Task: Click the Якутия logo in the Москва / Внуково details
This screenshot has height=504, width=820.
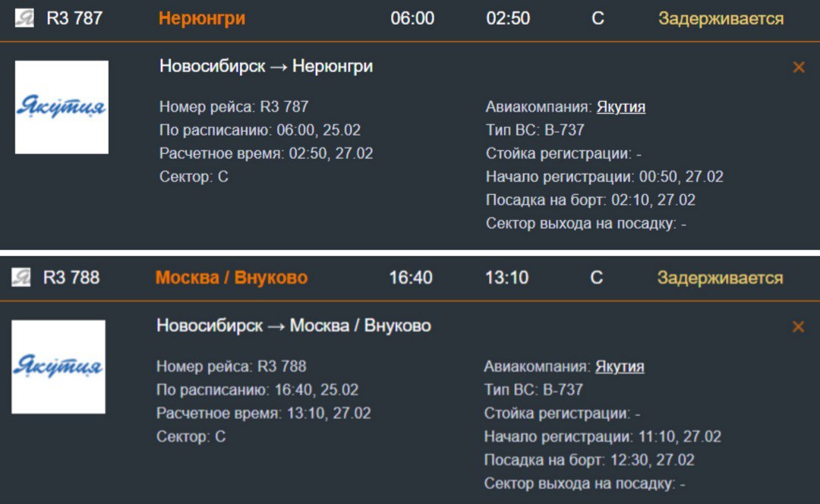Action: (58, 367)
